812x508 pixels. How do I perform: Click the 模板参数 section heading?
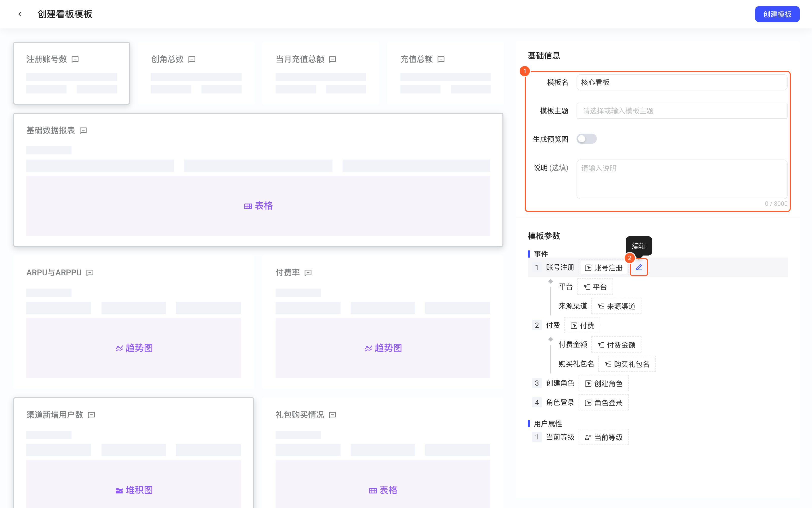click(x=544, y=236)
